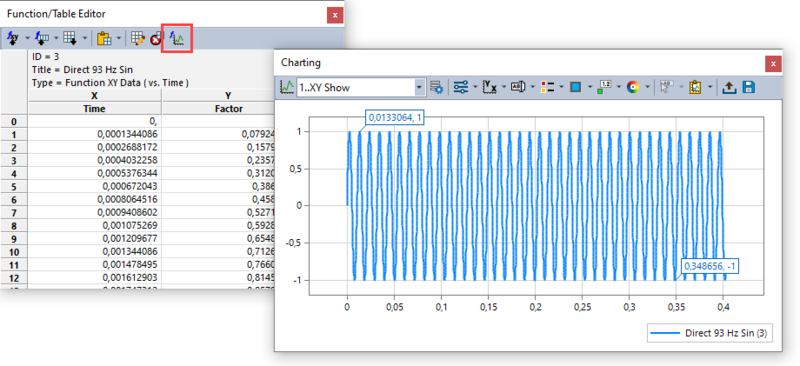Image resolution: width=800 pixels, height=366 pixels.
Task: Click the Time column subheader
Action: point(94,108)
